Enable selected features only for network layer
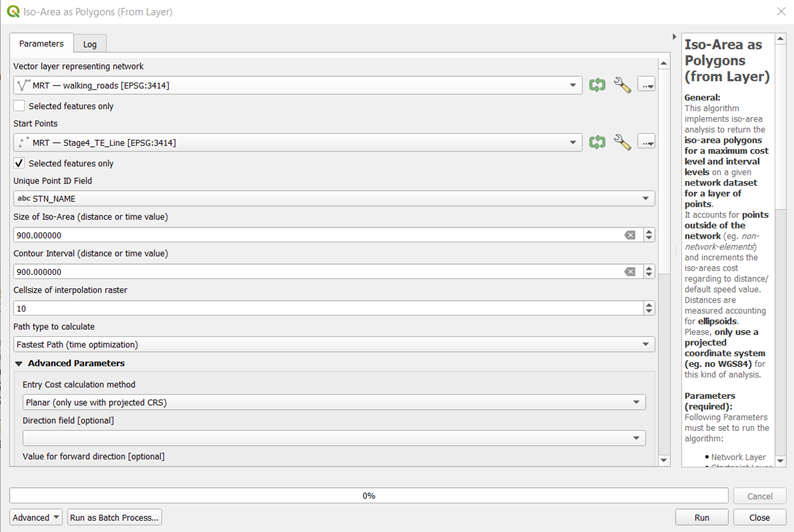The height and width of the screenshot is (532, 794). pos(20,106)
